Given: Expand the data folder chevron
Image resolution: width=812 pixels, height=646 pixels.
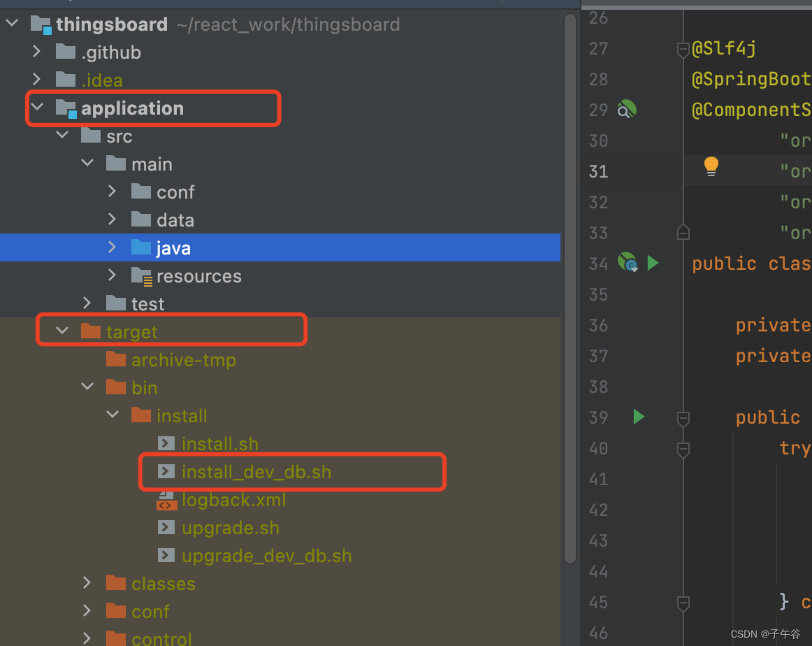Looking at the screenshot, I should 113,219.
